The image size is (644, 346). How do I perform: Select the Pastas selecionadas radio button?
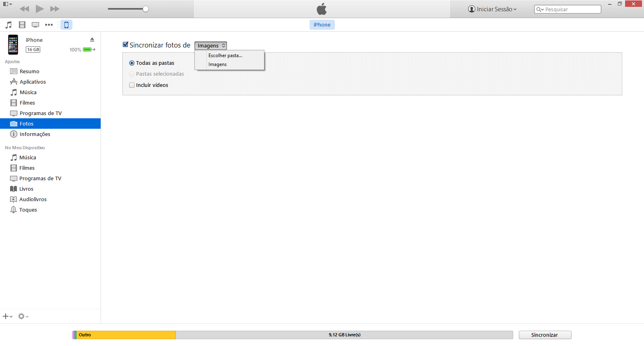tap(132, 74)
